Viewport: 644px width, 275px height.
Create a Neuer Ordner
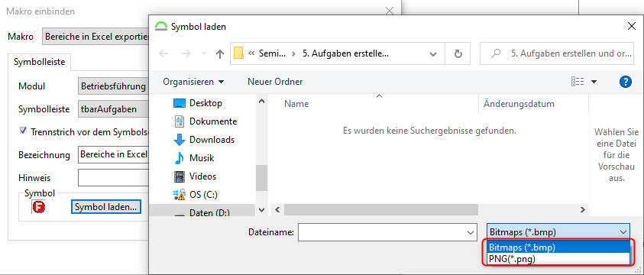tap(275, 82)
